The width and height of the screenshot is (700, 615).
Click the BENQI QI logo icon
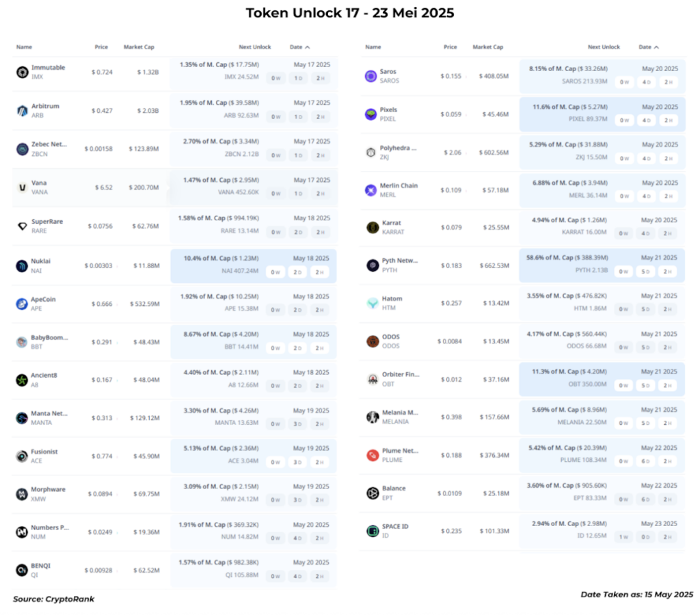click(x=22, y=570)
